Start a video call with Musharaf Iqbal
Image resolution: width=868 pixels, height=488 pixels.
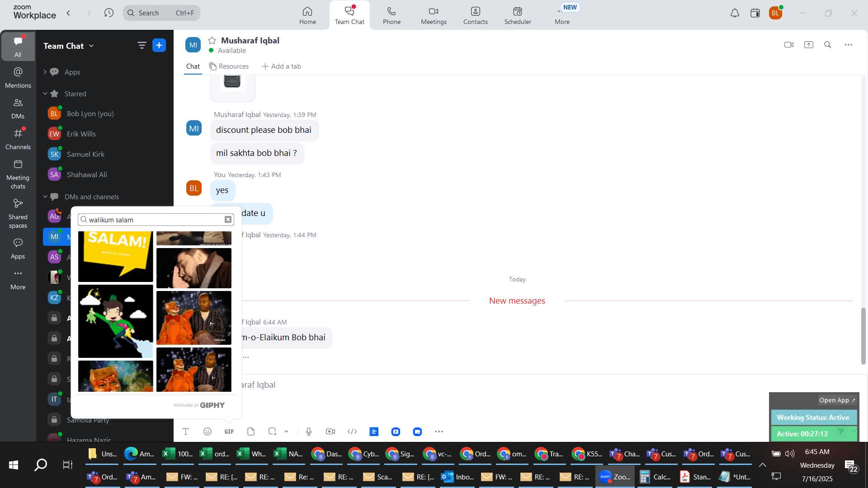coord(789,45)
